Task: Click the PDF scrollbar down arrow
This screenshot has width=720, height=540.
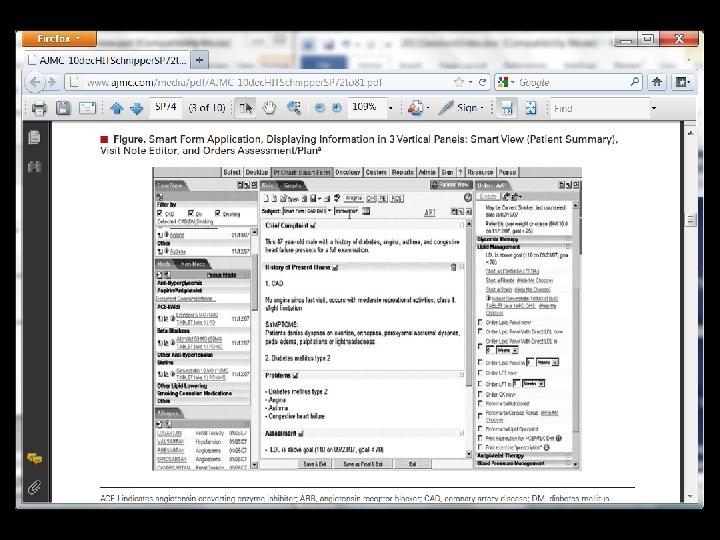Action: [691, 497]
